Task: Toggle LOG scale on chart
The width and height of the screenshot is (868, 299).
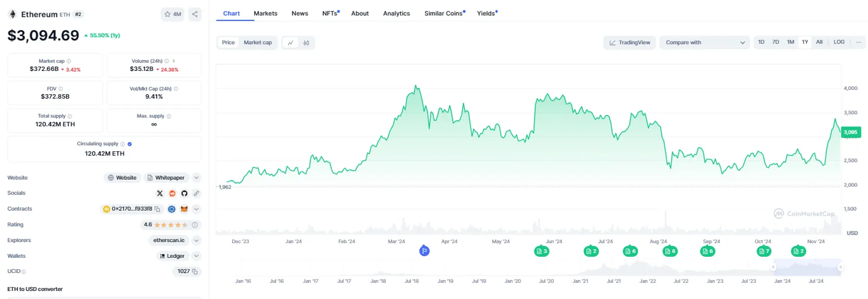Action: (839, 42)
